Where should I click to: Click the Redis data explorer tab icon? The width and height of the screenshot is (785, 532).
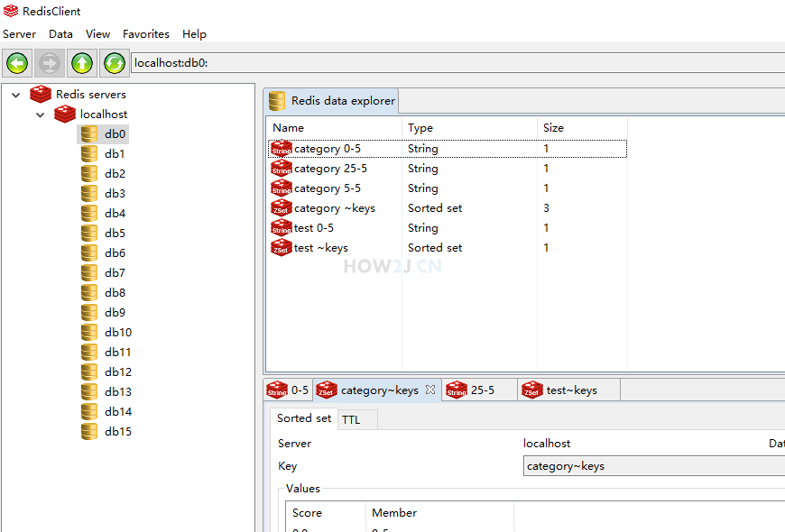277,101
